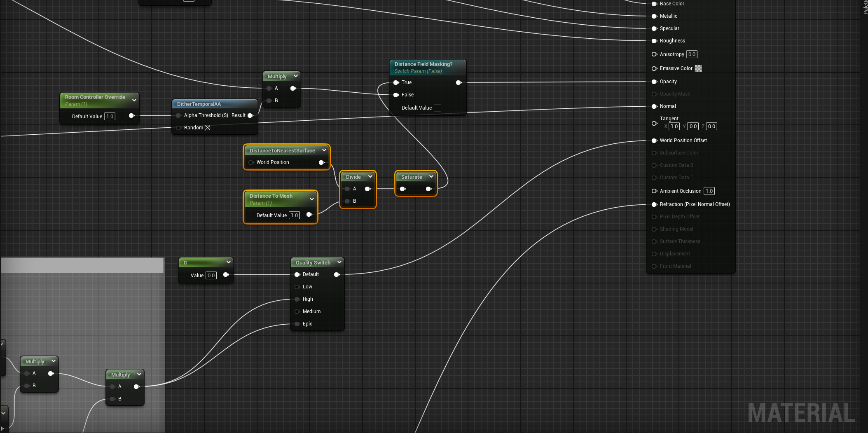Screen dimensions: 868x433
Task: Click the Divide node's B input pin
Action: 348,201
